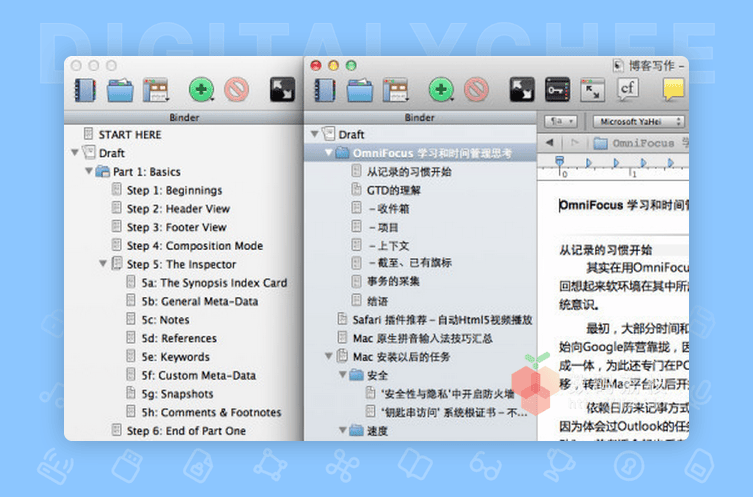The width and height of the screenshot is (753, 497).
Task: Collapse Draft folder in left binder
Action: pyautogui.click(x=75, y=153)
